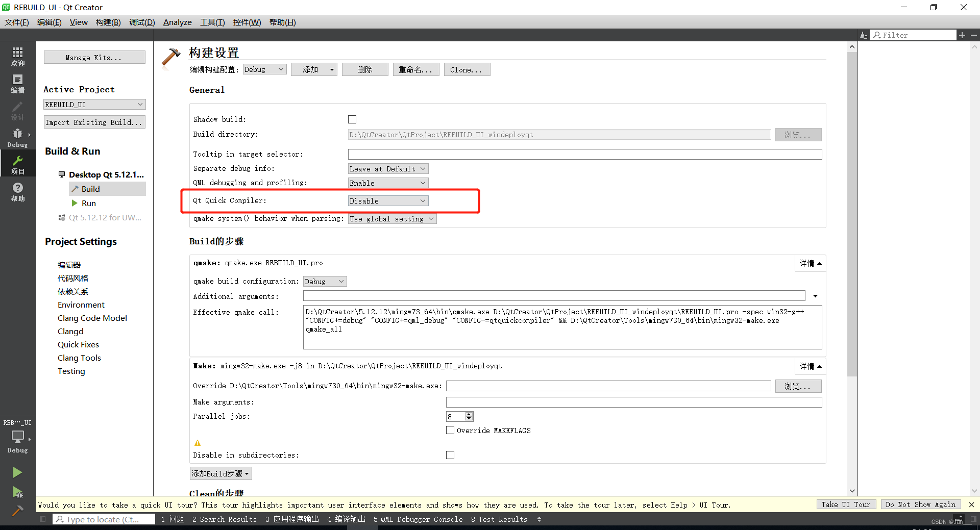Check Override MAKEFLAGS option

pyautogui.click(x=450, y=430)
